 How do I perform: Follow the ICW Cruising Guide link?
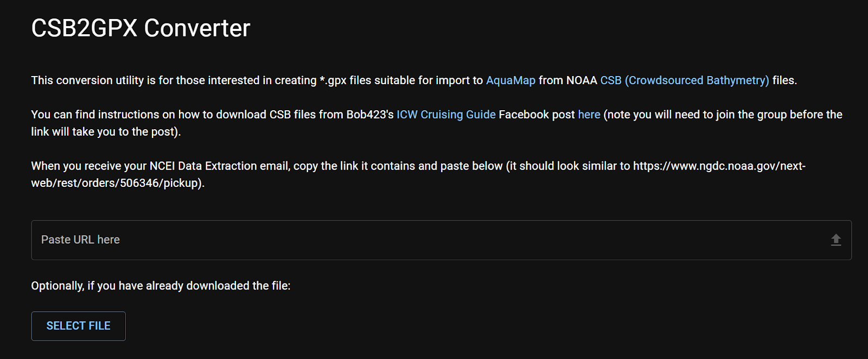pyautogui.click(x=446, y=115)
